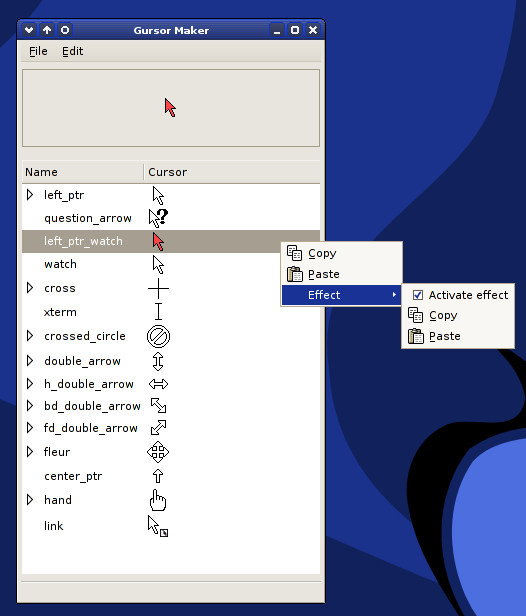Expand the cross cursor entry
This screenshot has width=526, height=616.
[30, 288]
